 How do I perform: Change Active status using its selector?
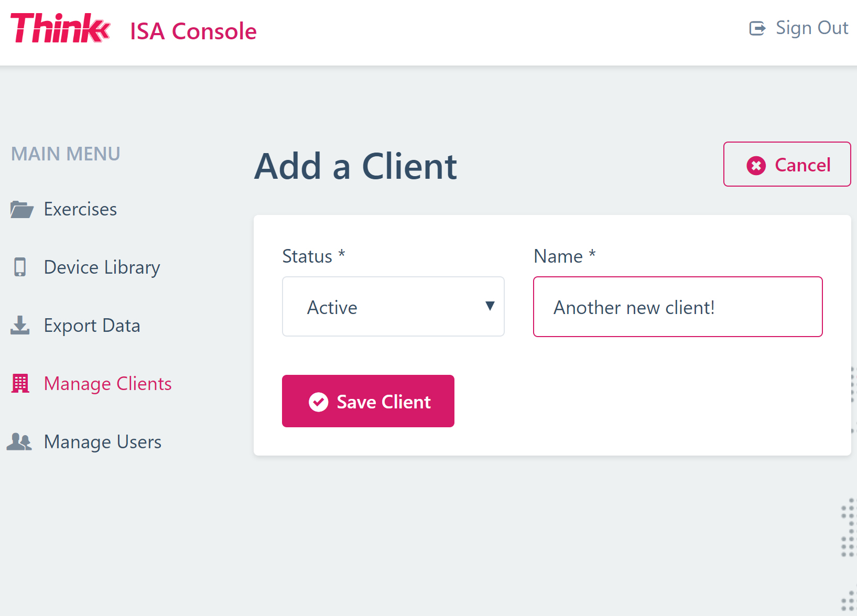pyautogui.click(x=393, y=307)
